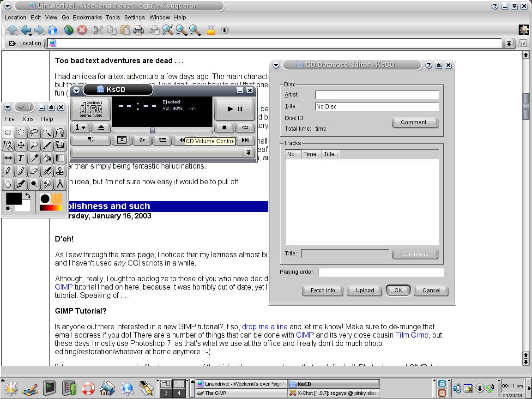The height and width of the screenshot is (399, 532).
Task: Select the Magnify zoom tool in GIMP
Action: [34, 145]
